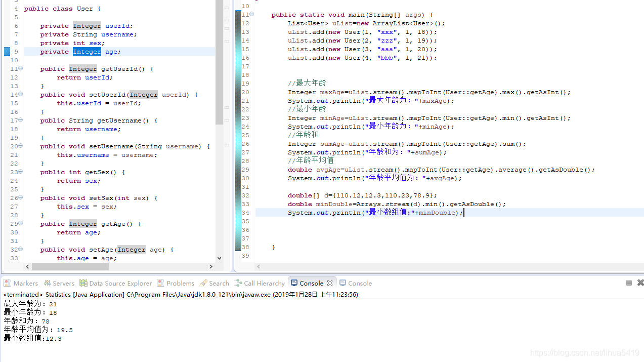Collapse the setUsername method fold on line 20
The width and height of the screenshot is (644, 362).
pyautogui.click(x=20, y=146)
